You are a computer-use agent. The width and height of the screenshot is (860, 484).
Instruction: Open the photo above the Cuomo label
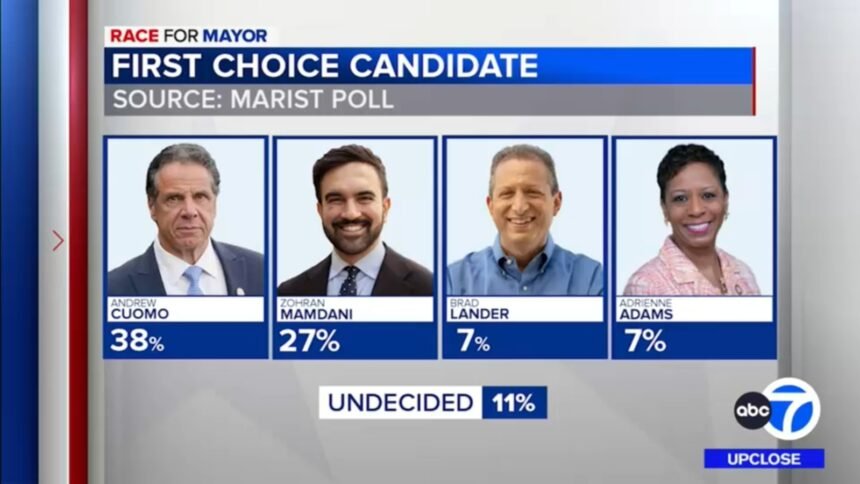pos(186,217)
